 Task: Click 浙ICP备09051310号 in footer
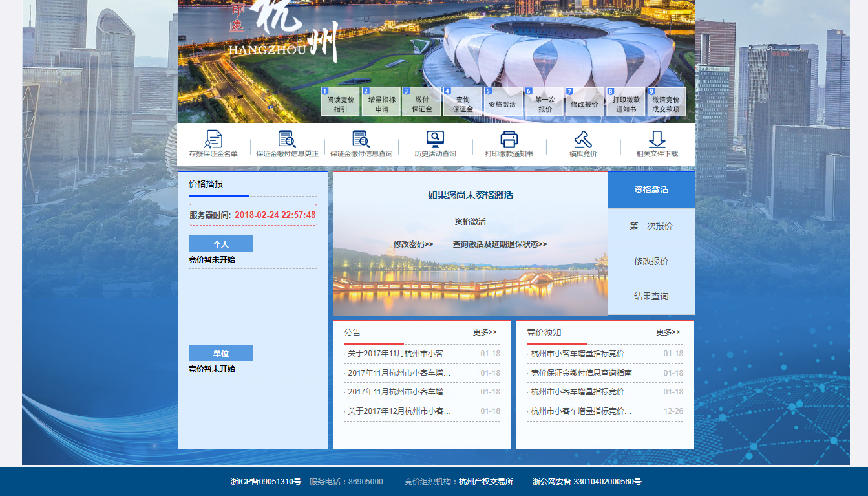[x=266, y=482]
